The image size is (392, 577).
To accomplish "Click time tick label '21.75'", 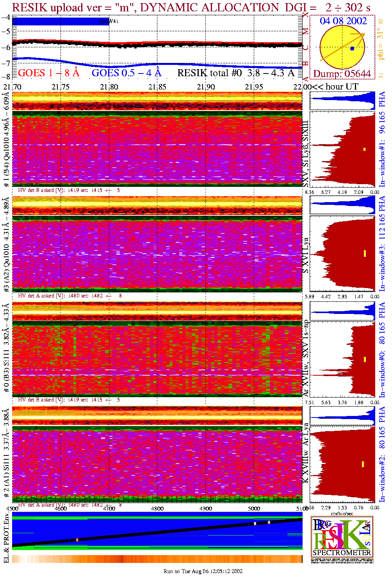I will 61,86.
